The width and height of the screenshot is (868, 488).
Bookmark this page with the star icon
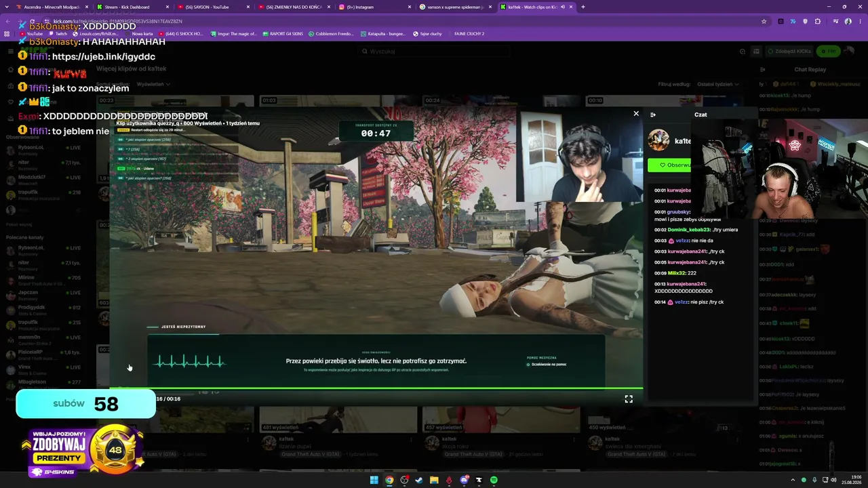(764, 21)
